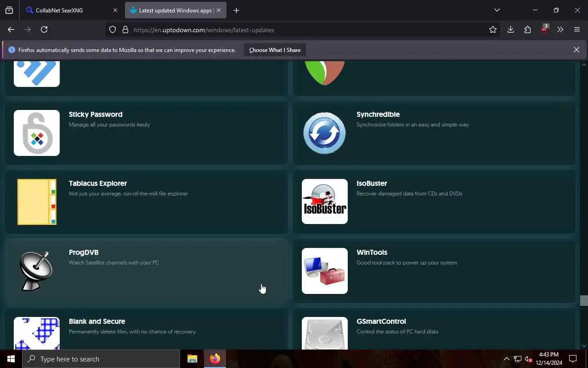Open the uBlock Origin extension icon

tap(544, 29)
